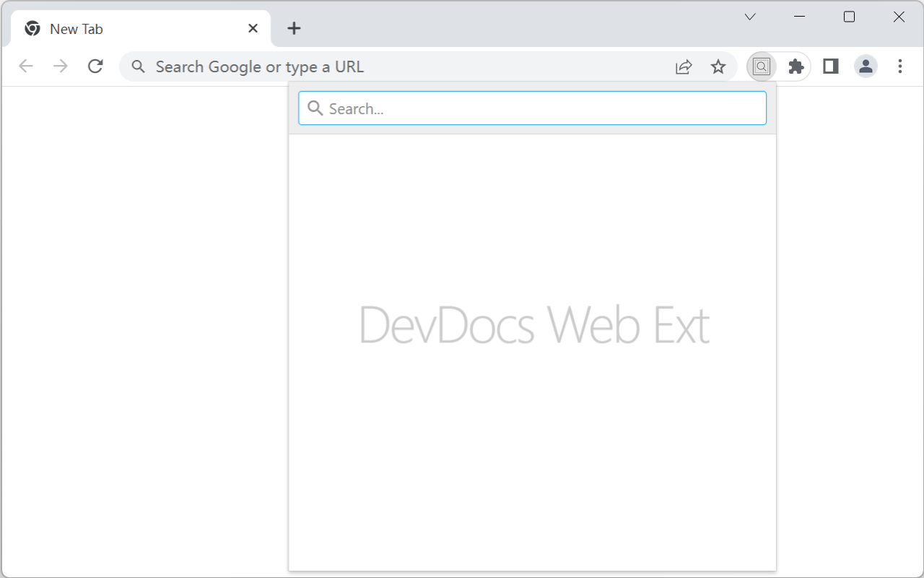The height and width of the screenshot is (578, 924).
Task: Click the magnifying glass in the DevDocs search box
Action: pyautogui.click(x=315, y=108)
